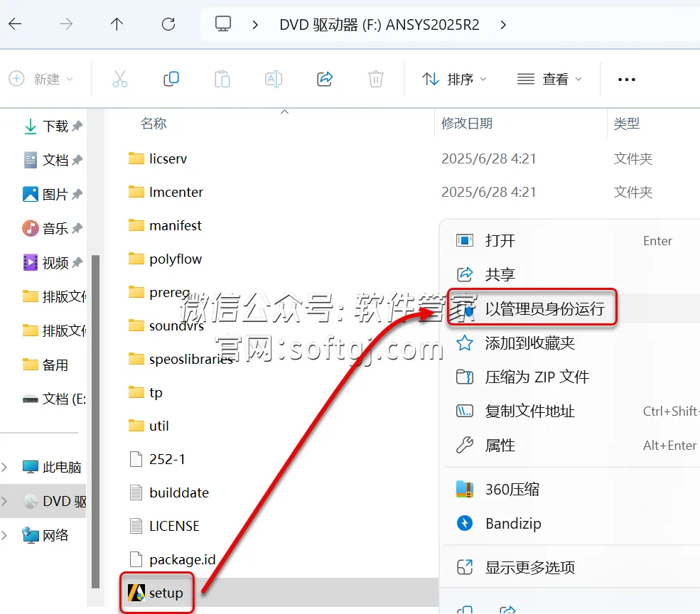
Task: Click the Cut scissors icon
Action: click(x=119, y=79)
